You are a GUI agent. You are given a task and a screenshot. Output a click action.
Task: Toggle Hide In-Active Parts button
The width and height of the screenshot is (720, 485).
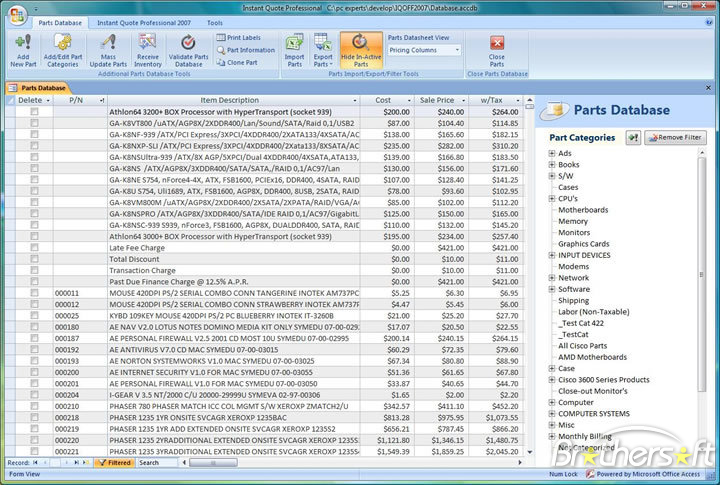point(361,51)
